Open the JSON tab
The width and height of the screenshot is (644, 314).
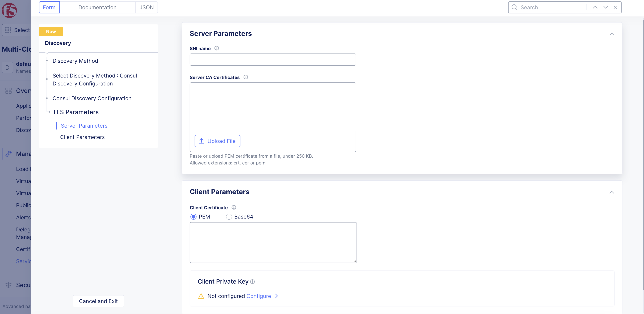point(147,8)
